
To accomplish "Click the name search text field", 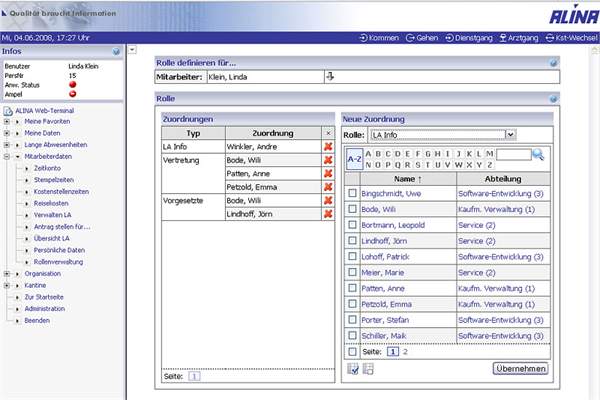I will click(x=512, y=154).
